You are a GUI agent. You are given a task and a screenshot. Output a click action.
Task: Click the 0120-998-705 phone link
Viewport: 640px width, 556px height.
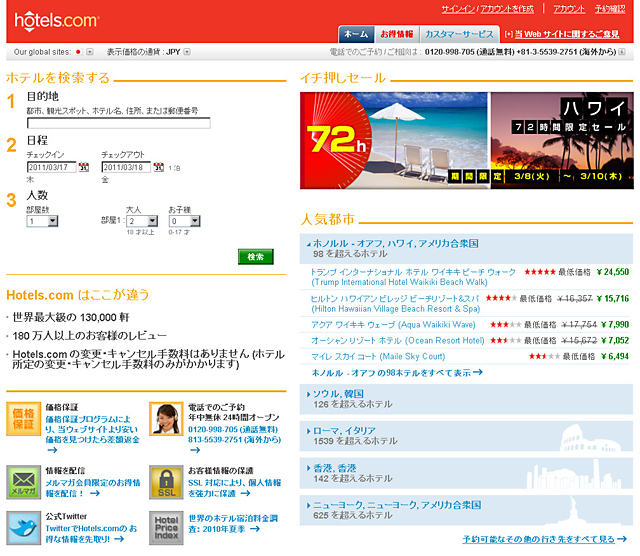(x=233, y=429)
